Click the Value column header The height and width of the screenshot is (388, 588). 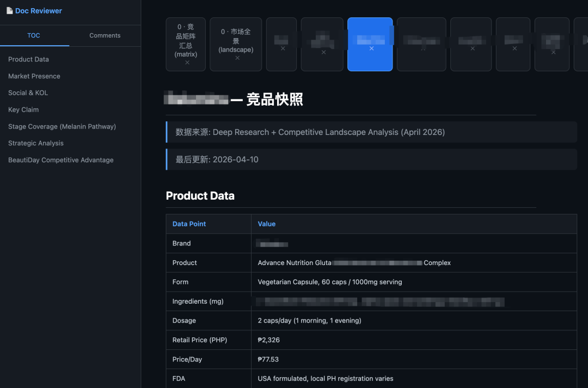267,224
